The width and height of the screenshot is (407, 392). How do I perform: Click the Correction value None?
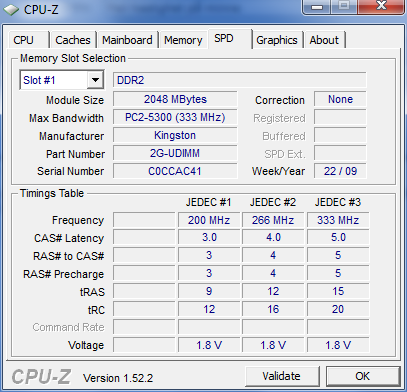[x=340, y=99]
